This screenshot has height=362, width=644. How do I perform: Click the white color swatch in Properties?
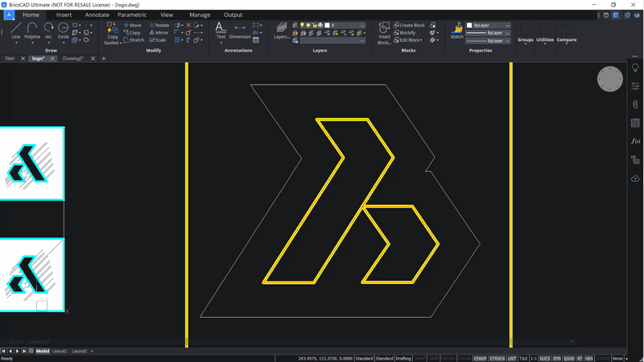click(x=469, y=26)
